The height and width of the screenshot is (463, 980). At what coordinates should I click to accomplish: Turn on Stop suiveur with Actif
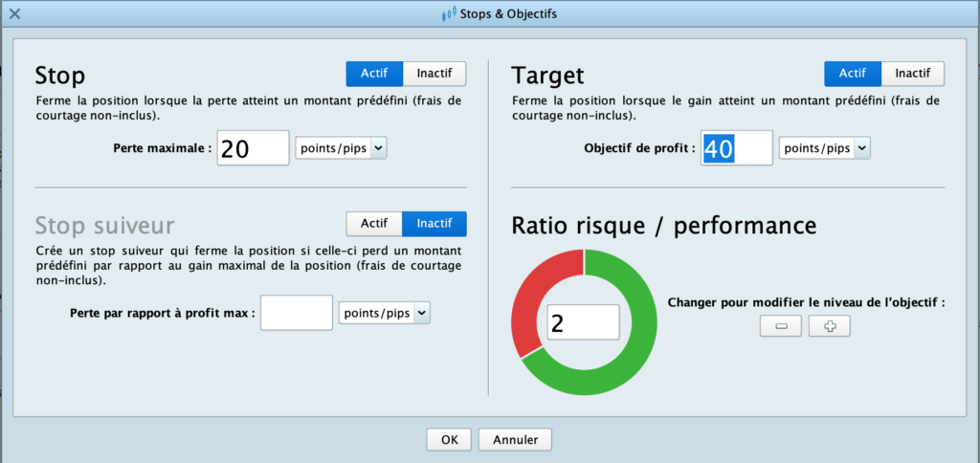click(374, 224)
